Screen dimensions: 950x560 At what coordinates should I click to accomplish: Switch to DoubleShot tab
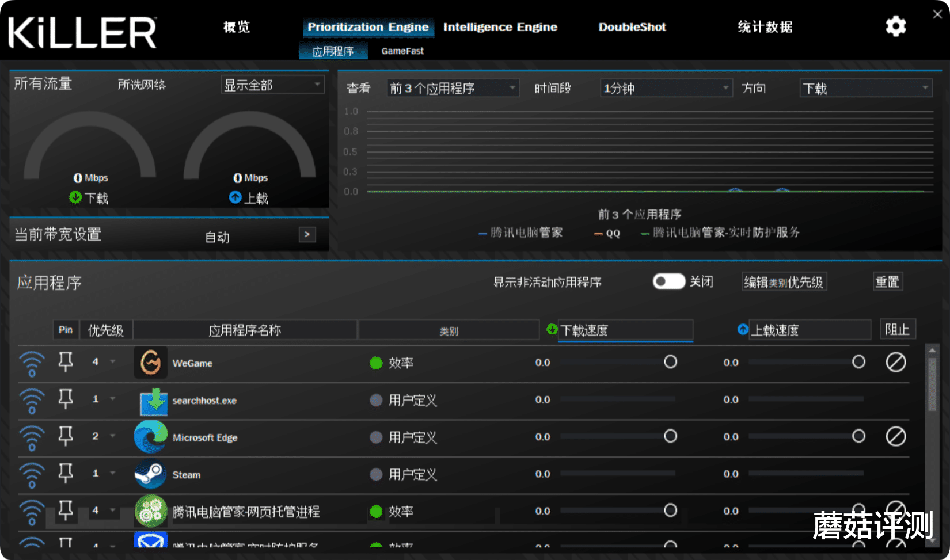(x=632, y=27)
